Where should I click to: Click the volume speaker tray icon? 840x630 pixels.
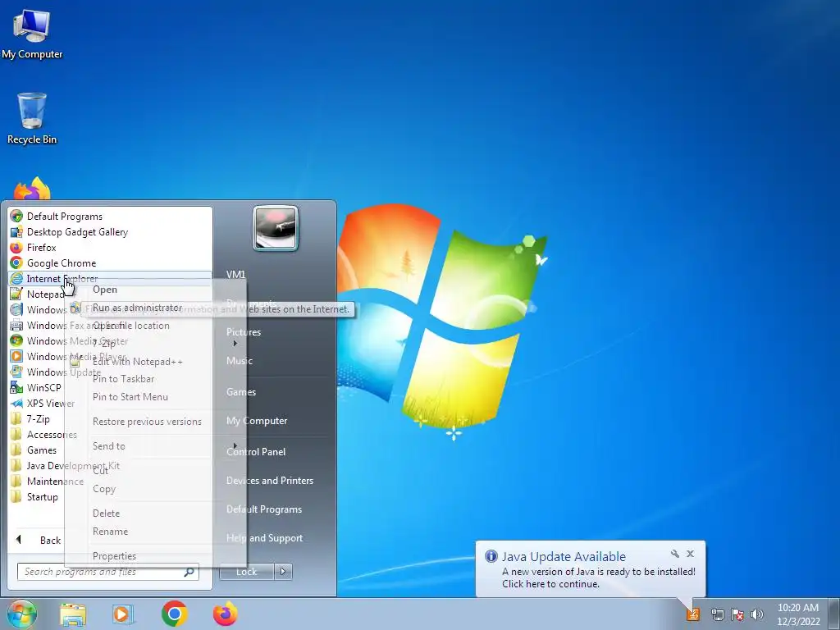(757, 614)
